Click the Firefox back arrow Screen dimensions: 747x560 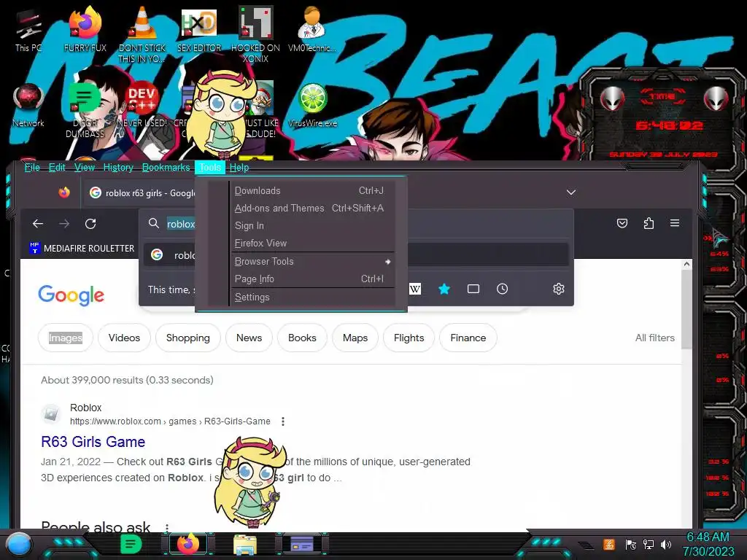click(38, 223)
